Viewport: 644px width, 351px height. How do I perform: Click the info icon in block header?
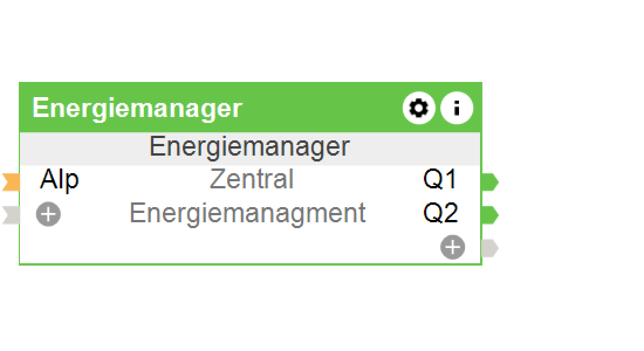456,108
